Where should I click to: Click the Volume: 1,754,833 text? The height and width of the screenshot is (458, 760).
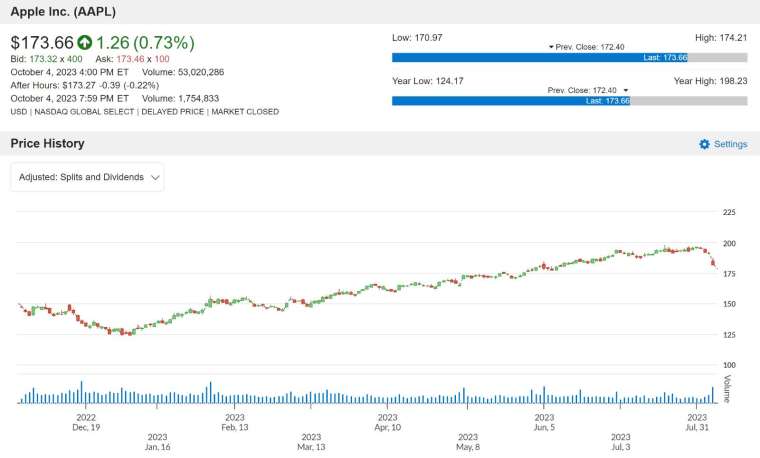coord(180,98)
